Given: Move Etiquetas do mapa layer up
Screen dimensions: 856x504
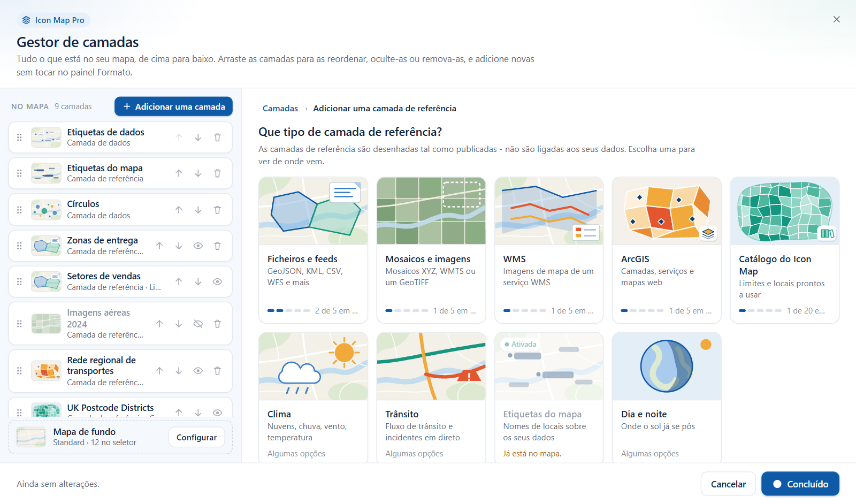Looking at the screenshot, I should click(179, 173).
